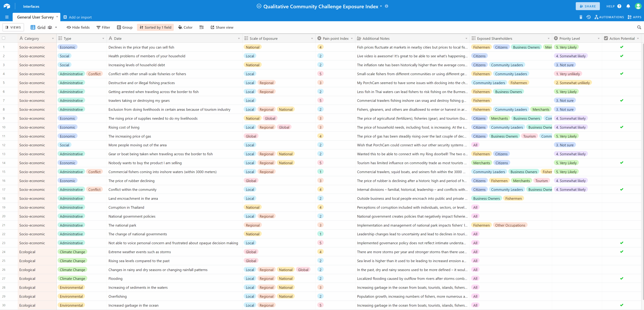Viewport: 644px width, 310px height.
Task: Select the General User Survey tab
Action: click(x=35, y=17)
